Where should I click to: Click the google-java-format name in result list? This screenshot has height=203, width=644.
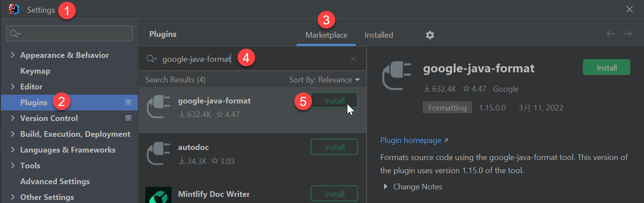tap(214, 101)
